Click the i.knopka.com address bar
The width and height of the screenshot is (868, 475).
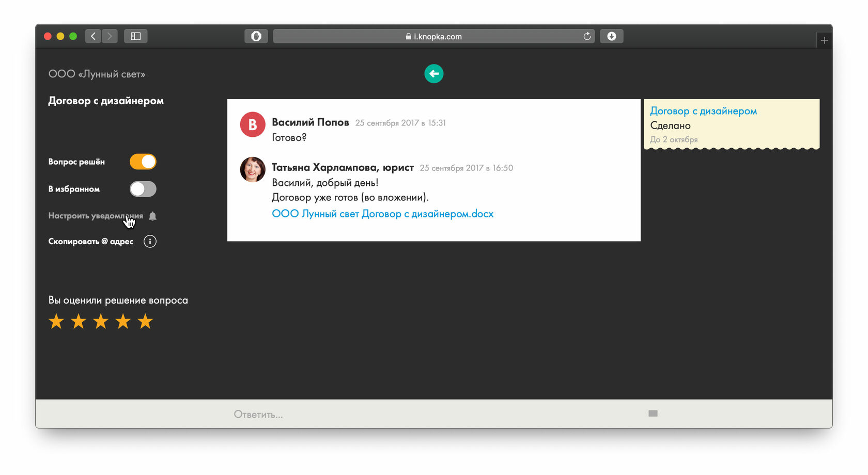coord(434,36)
